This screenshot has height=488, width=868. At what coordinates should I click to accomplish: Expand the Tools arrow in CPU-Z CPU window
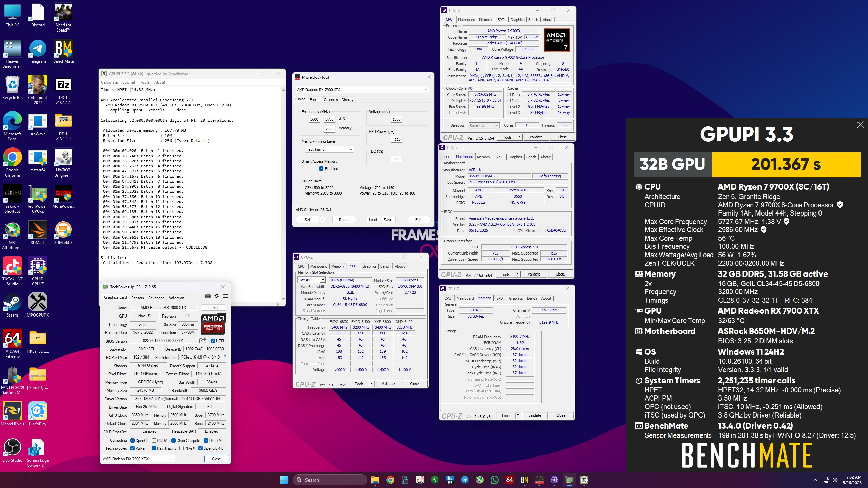pyautogui.click(x=519, y=137)
